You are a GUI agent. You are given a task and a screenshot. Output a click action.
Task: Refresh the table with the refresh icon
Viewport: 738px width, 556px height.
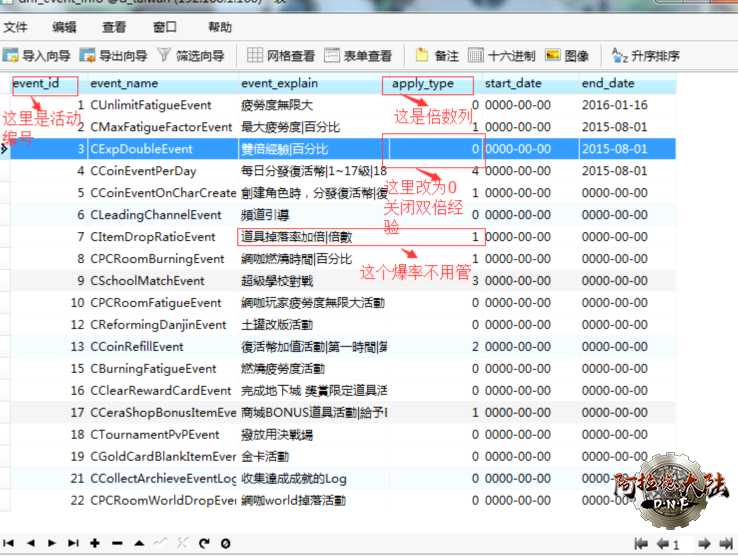204,543
